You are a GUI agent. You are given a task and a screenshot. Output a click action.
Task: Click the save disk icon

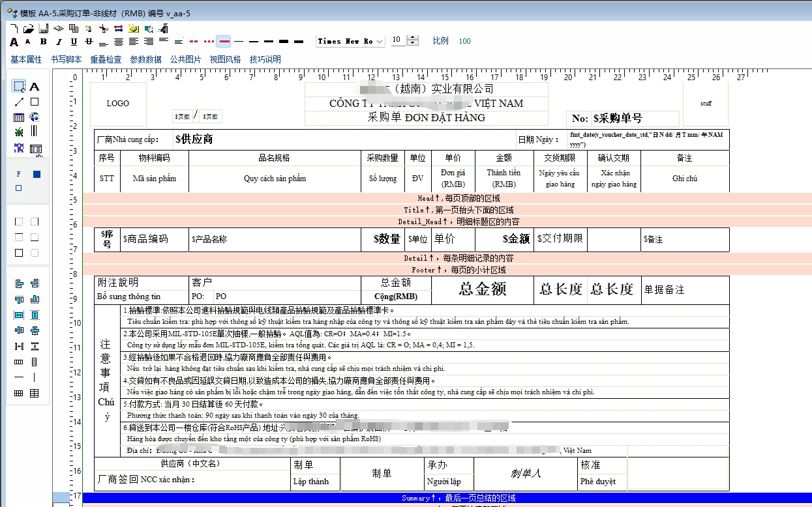click(x=43, y=29)
